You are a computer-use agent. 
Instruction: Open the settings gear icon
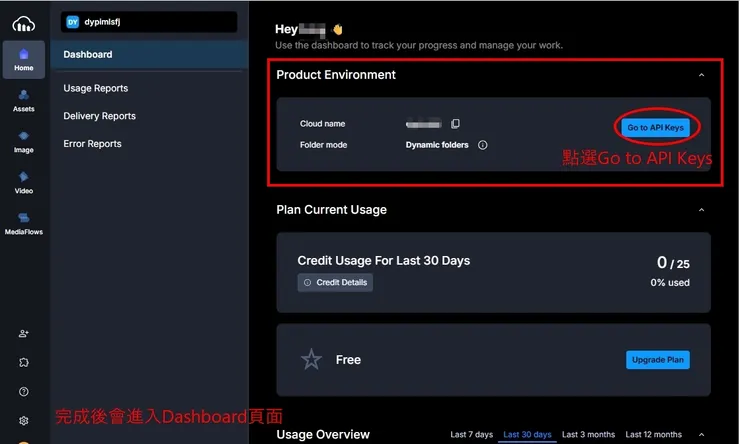click(x=24, y=420)
